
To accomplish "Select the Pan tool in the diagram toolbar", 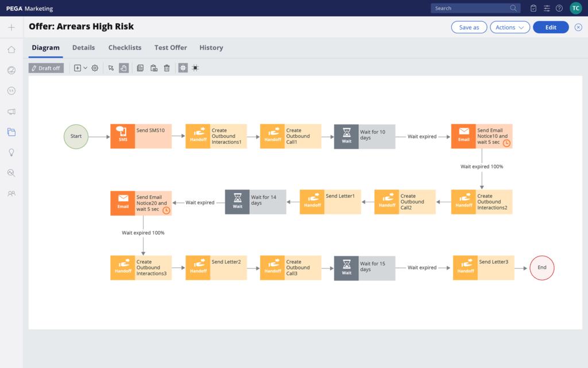I will point(123,68).
